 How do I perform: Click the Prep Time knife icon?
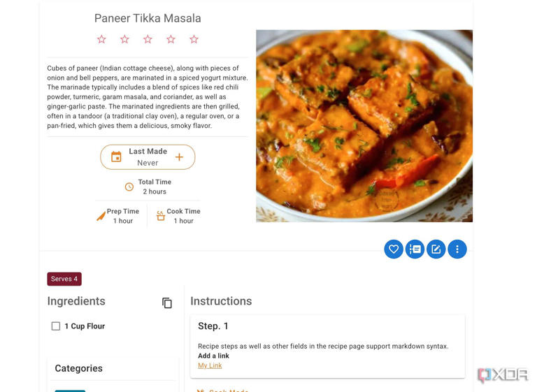(101, 217)
